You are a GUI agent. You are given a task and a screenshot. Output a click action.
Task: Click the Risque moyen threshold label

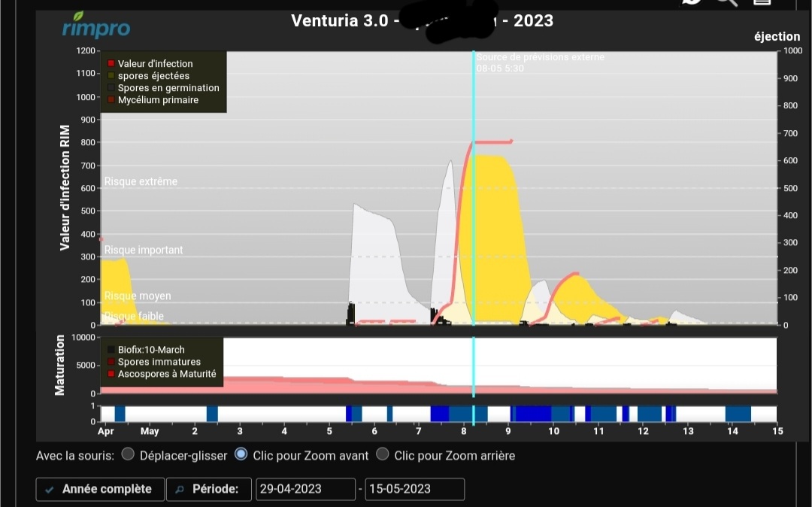click(x=138, y=296)
